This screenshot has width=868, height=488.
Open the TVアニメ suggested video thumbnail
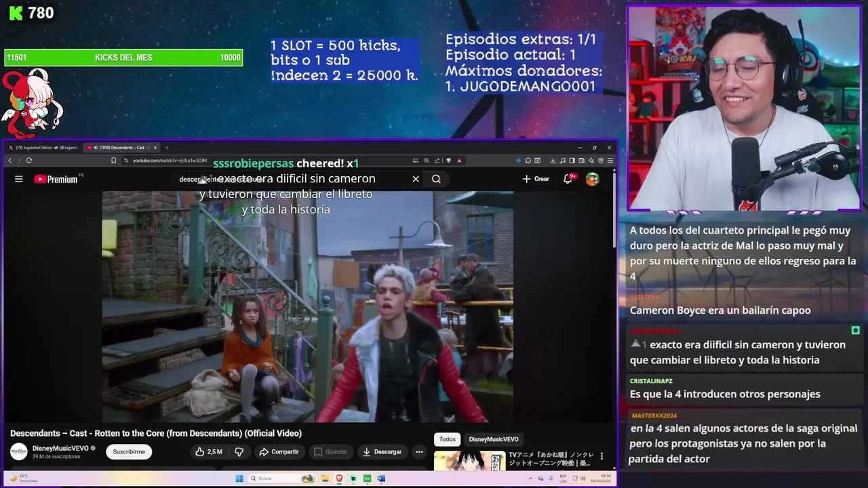tap(469, 461)
